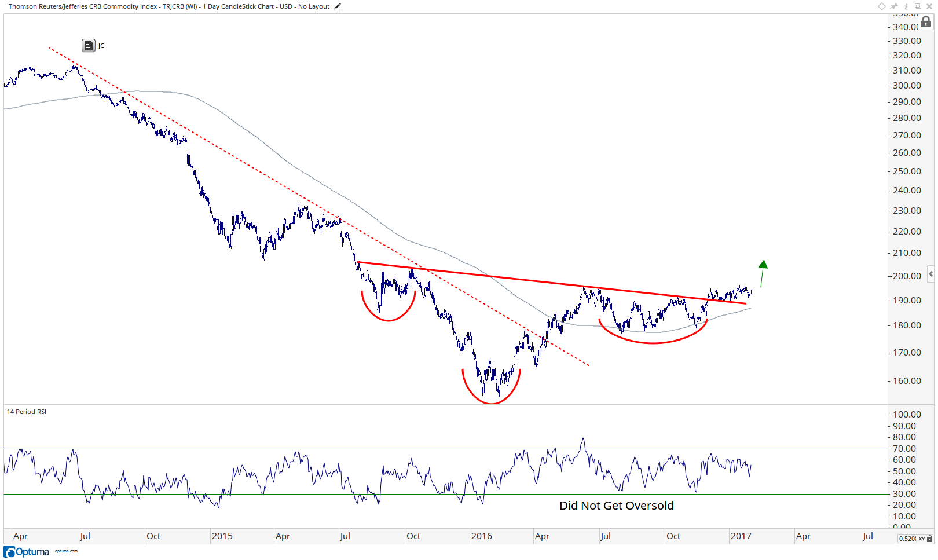The image size is (938, 560).
Task: Expand the side panel arrow on right edge
Action: (930, 274)
